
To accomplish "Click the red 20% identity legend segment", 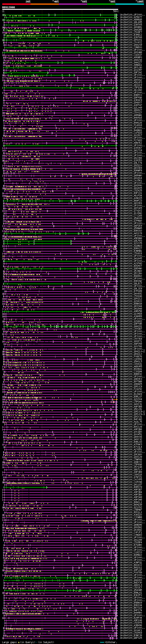I will point(16,4).
